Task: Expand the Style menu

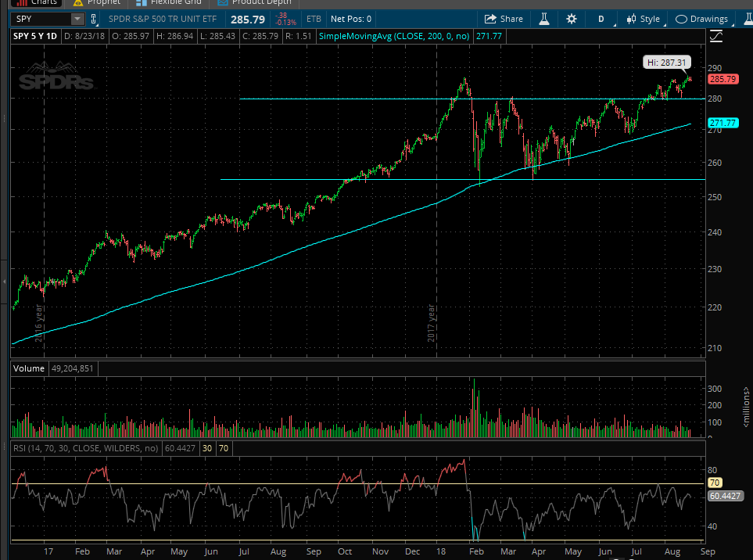Action: point(646,20)
